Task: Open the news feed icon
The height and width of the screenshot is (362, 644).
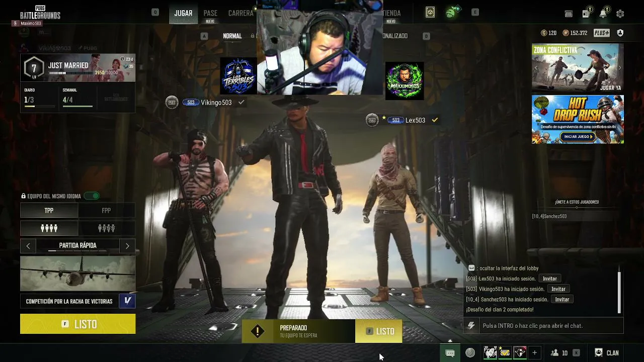Action: pos(586,14)
